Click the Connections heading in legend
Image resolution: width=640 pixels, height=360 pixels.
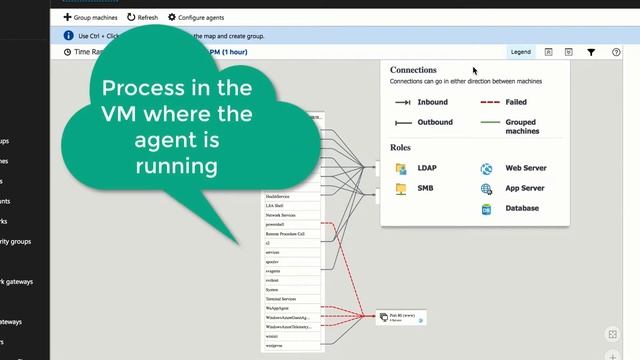tap(413, 70)
